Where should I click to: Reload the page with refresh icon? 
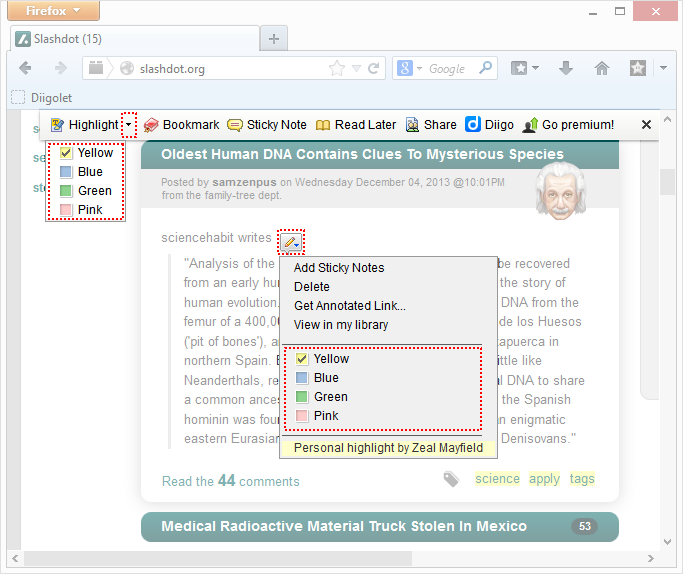[373, 68]
